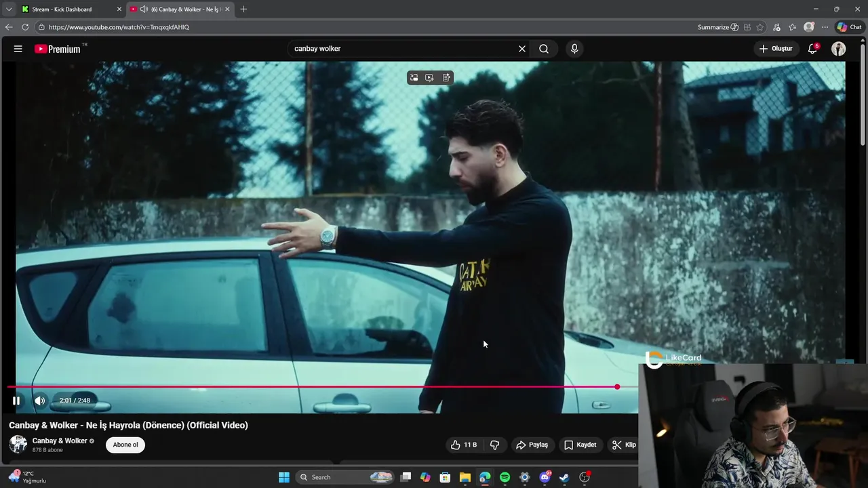868x488 pixels.
Task: Open the Edge browser profile icon
Action: (808, 27)
